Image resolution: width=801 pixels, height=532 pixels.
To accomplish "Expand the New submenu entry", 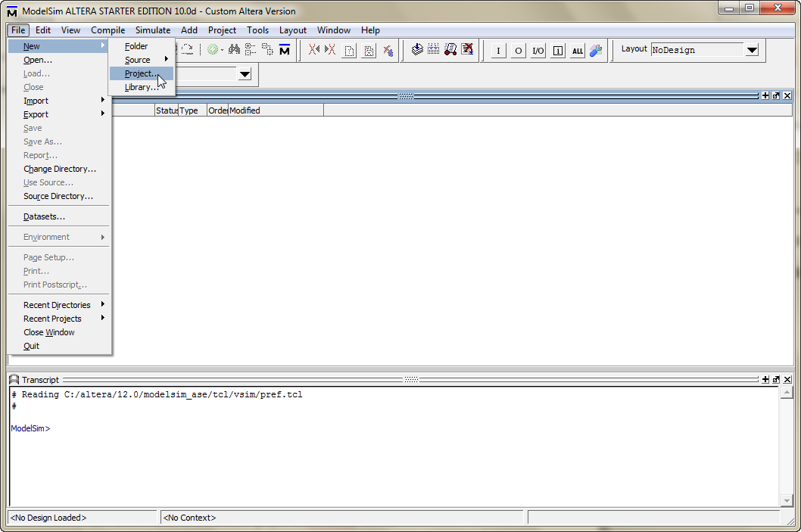I will click(x=59, y=46).
